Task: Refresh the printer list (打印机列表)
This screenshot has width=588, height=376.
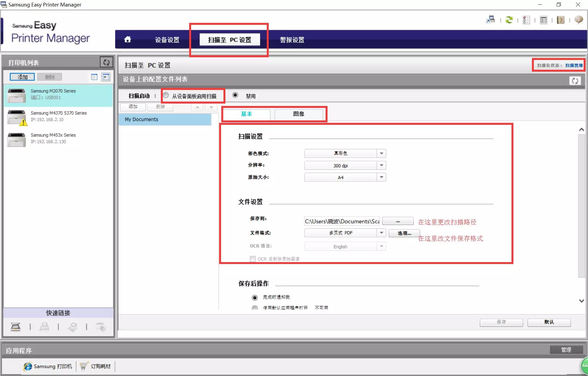Action: (x=106, y=62)
